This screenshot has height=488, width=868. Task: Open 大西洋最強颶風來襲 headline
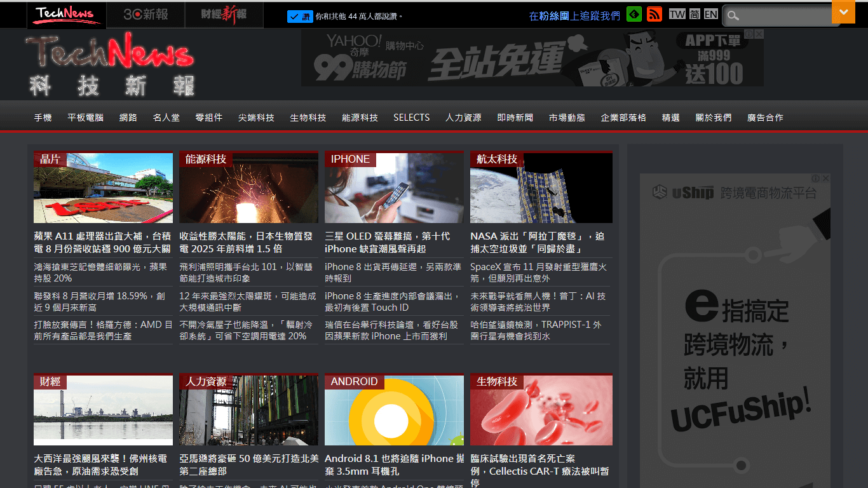pos(100,464)
